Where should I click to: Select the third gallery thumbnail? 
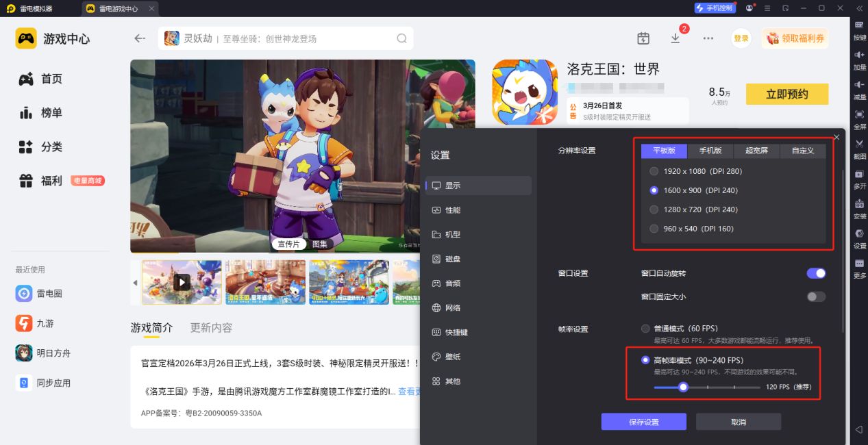[349, 282]
